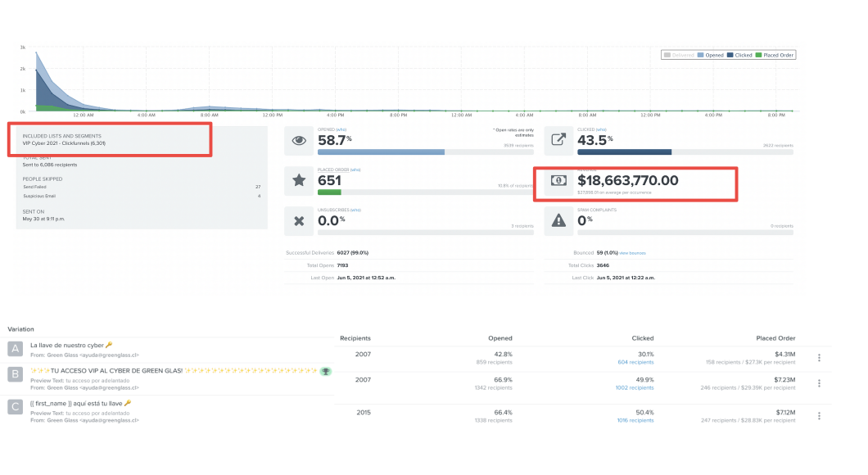The width and height of the screenshot is (868, 475).
Task: Click the 'view bounces' link
Action: 633,254
